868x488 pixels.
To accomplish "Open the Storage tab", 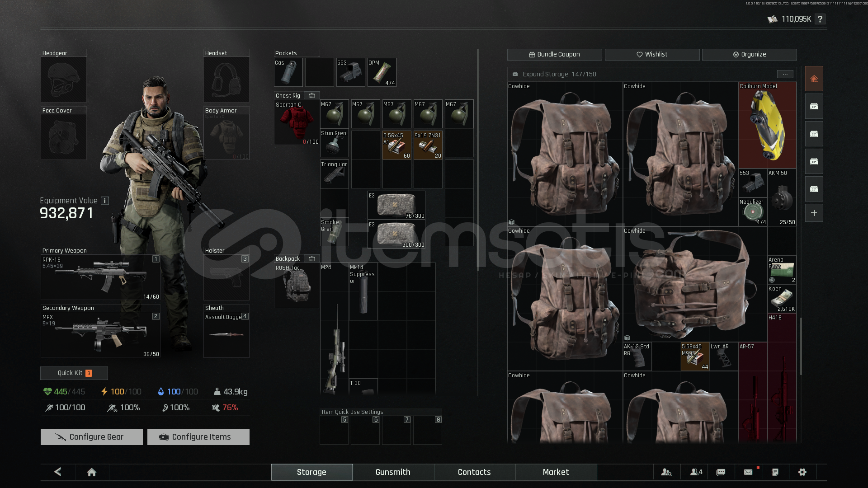I will pyautogui.click(x=311, y=472).
